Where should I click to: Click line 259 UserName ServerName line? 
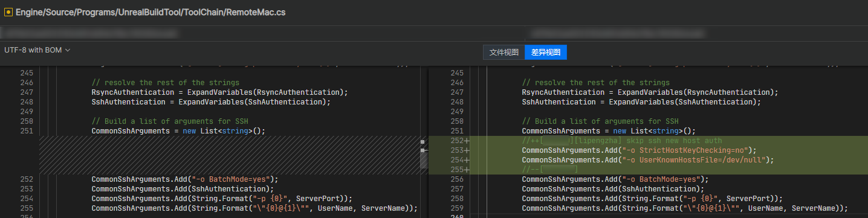pyautogui.click(x=685, y=208)
